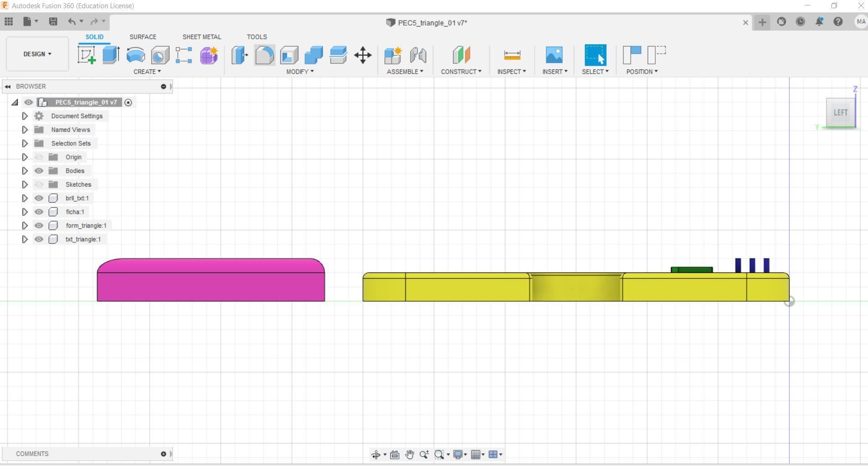Image resolution: width=868 pixels, height=466 pixels.
Task: Click the Create Form purple icon
Action: click(x=209, y=55)
